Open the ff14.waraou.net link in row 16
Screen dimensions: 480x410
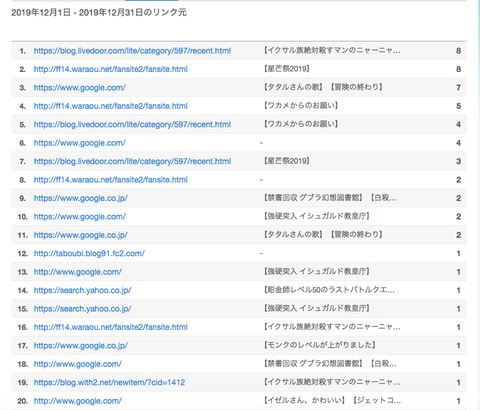pos(111,327)
